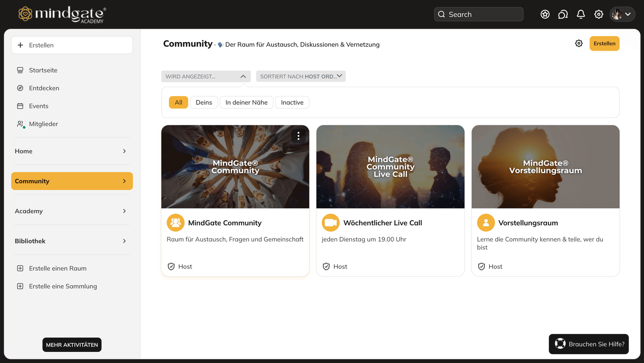Collapse the WIRD ANGEZEIGT dropdown
The width and height of the screenshot is (644, 363).
(x=206, y=76)
